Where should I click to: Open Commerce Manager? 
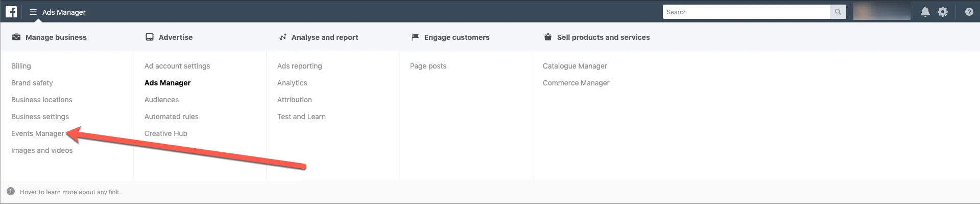pos(576,83)
